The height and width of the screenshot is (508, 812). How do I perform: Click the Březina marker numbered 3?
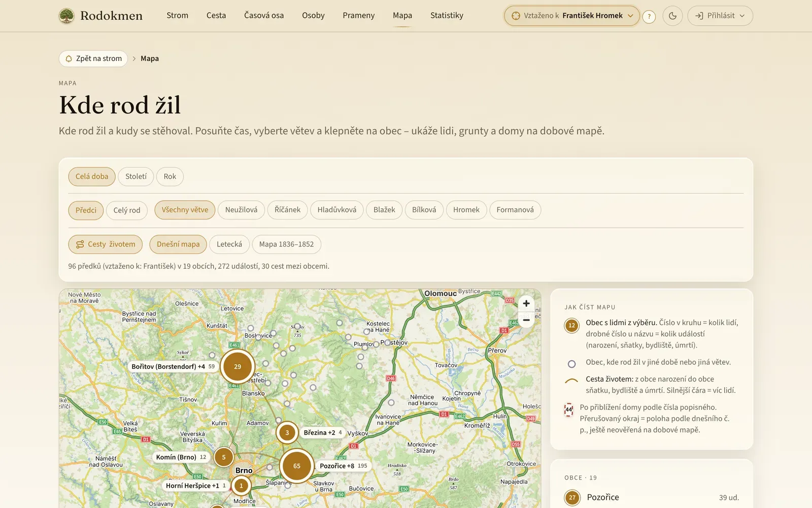(287, 433)
